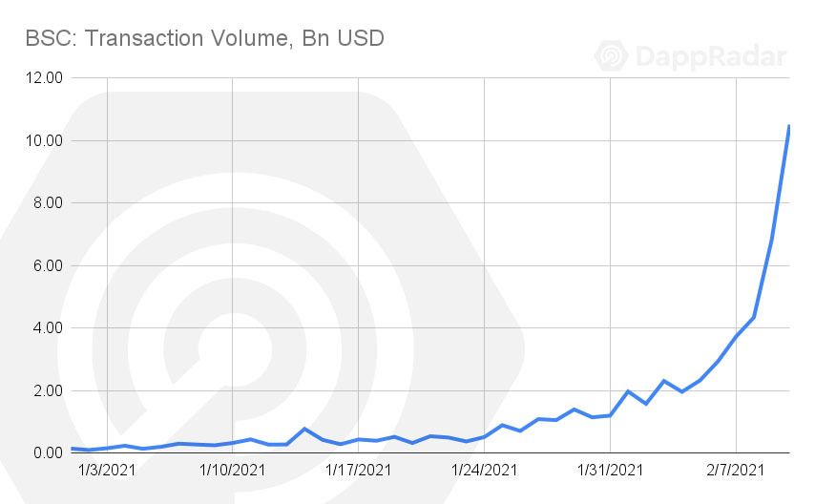Viewport: 815px width, 504px height.
Task: Click the DappRadar watermark text
Action: click(x=709, y=56)
